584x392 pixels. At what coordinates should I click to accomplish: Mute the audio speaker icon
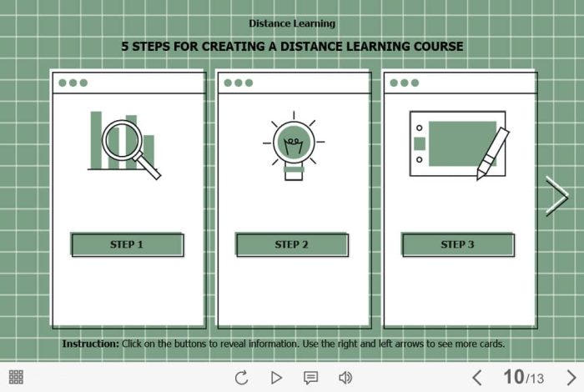(x=345, y=378)
